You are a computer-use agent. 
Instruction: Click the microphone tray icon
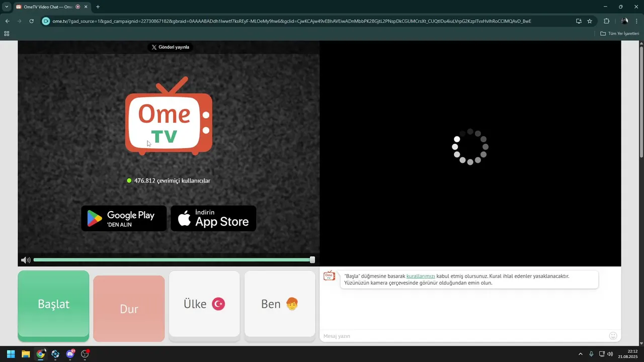591,354
